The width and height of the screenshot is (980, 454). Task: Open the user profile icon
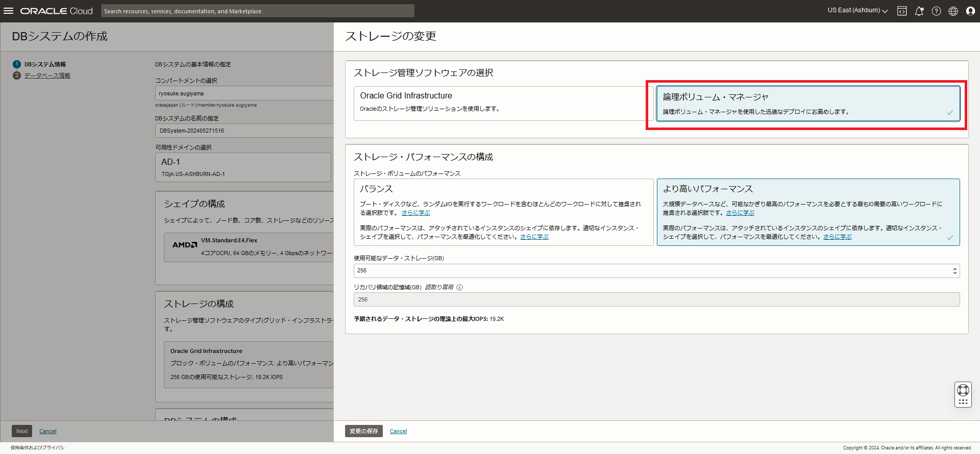pyautogui.click(x=970, y=11)
